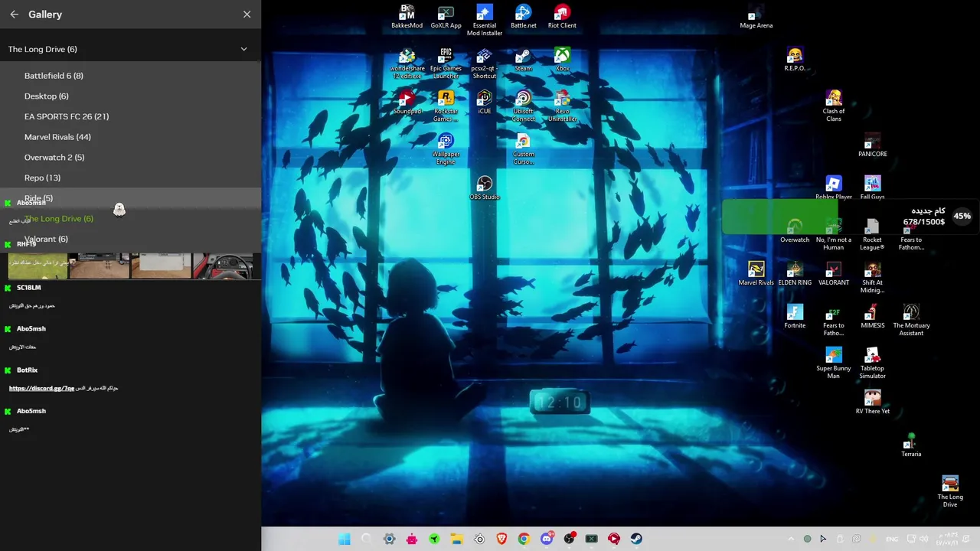The image size is (980, 551).
Task: Collapse the game filter dropdown in Gallery
Action: tap(243, 49)
